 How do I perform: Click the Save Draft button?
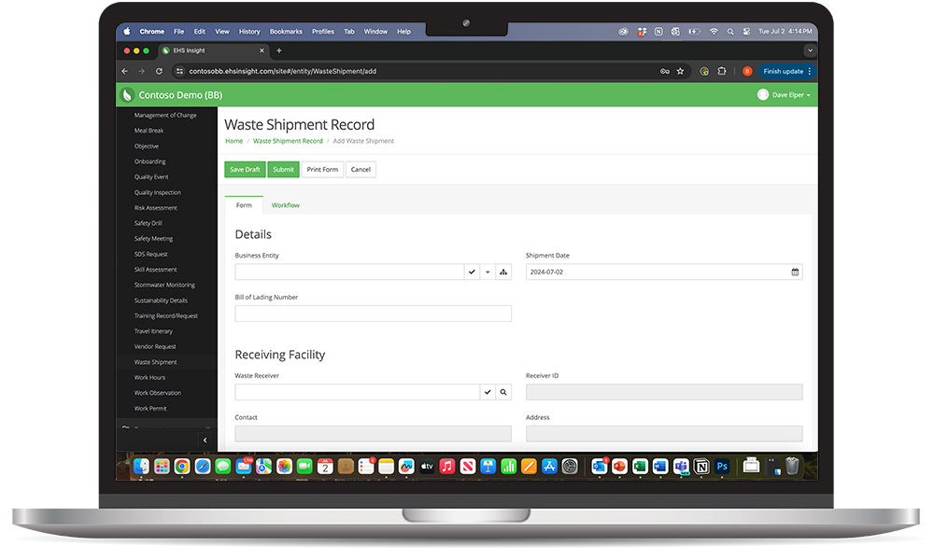pos(245,170)
